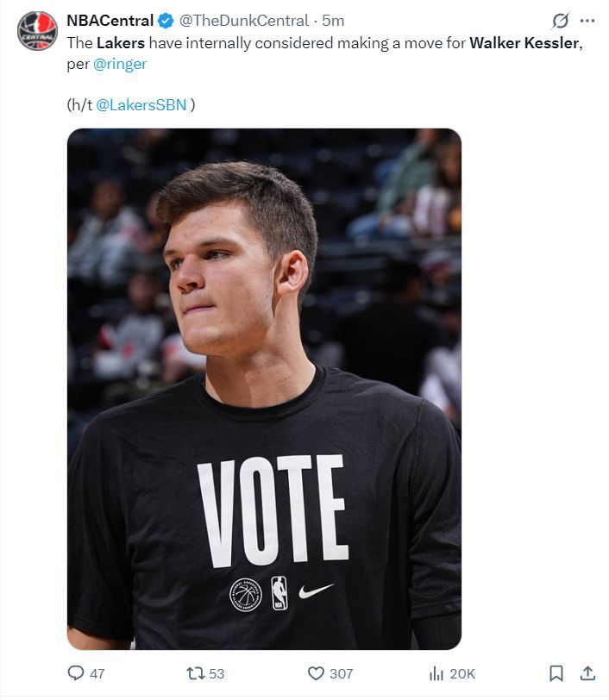
Task: Like the post with the heart icon
Action: coord(316,672)
